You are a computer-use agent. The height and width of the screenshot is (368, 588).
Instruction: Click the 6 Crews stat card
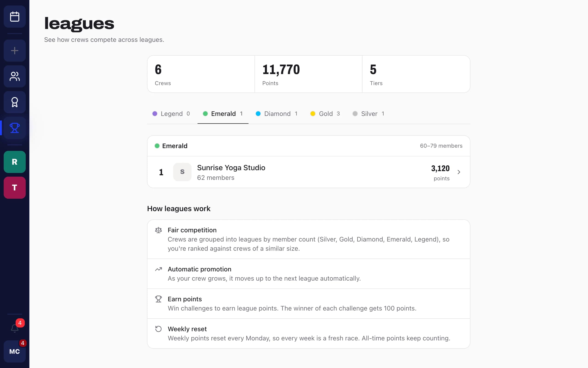pyautogui.click(x=201, y=74)
